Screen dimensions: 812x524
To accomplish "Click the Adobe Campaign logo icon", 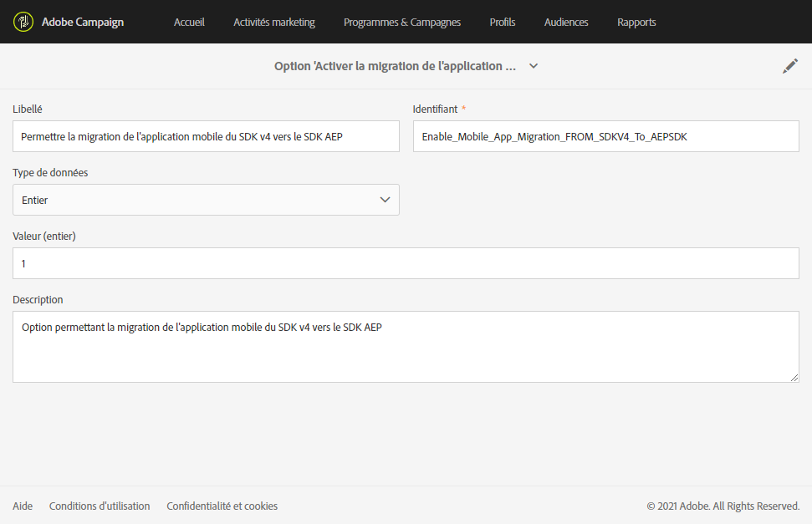I will point(23,22).
